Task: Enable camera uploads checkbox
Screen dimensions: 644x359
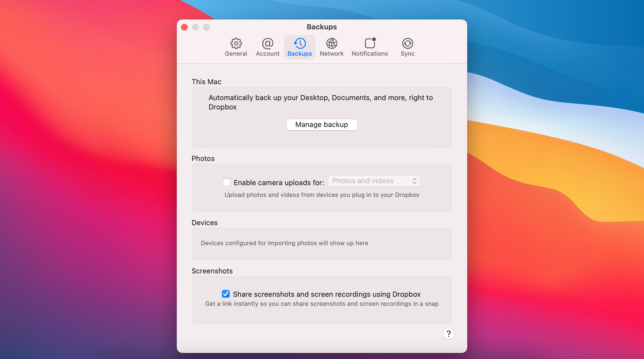Action: click(x=227, y=182)
